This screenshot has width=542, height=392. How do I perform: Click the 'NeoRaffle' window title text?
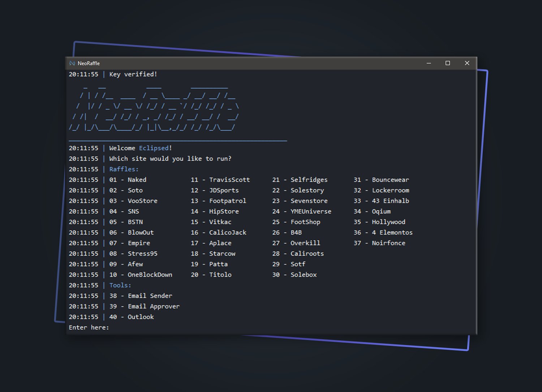pos(89,63)
